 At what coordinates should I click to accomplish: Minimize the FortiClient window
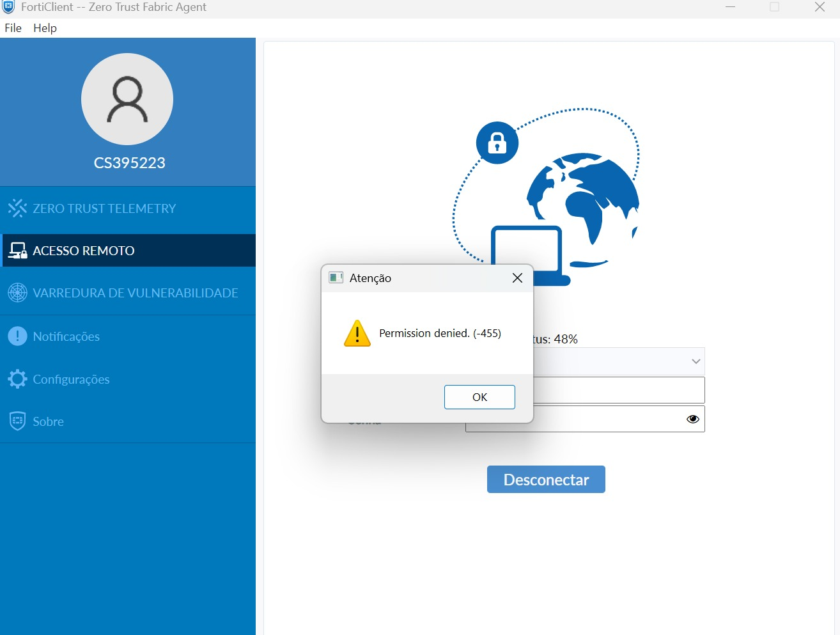click(731, 7)
